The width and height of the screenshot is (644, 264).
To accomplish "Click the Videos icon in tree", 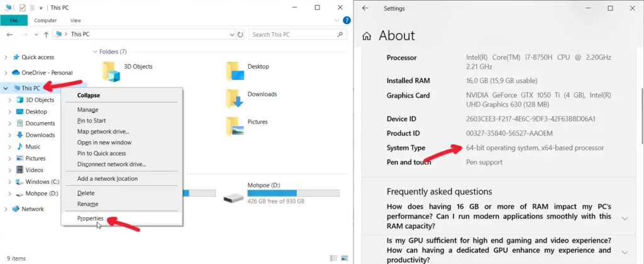I will point(19,170).
